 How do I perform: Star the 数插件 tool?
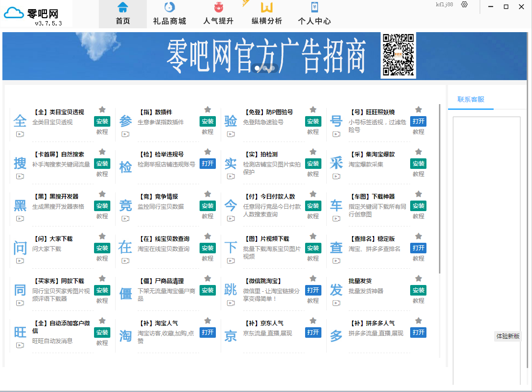[x=208, y=109]
